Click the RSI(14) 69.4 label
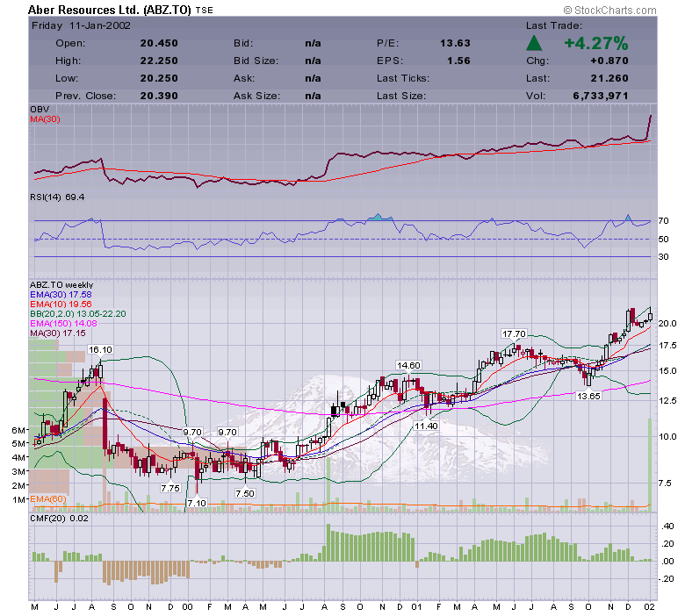This screenshot has width=685, height=616. 57,197
